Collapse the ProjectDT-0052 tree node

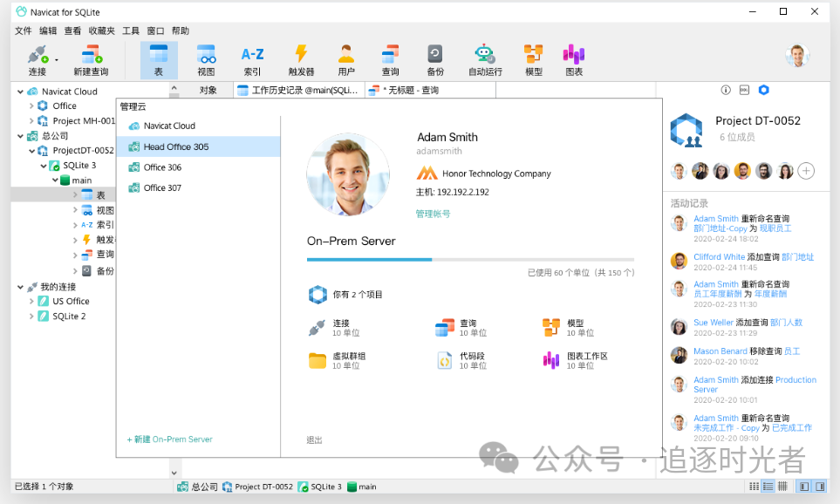click(31, 151)
